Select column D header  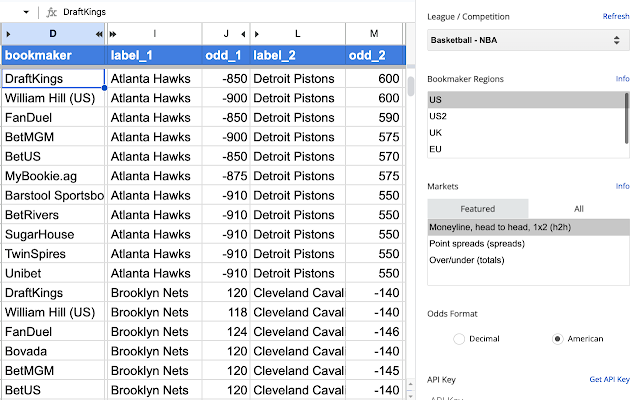[x=53, y=34]
